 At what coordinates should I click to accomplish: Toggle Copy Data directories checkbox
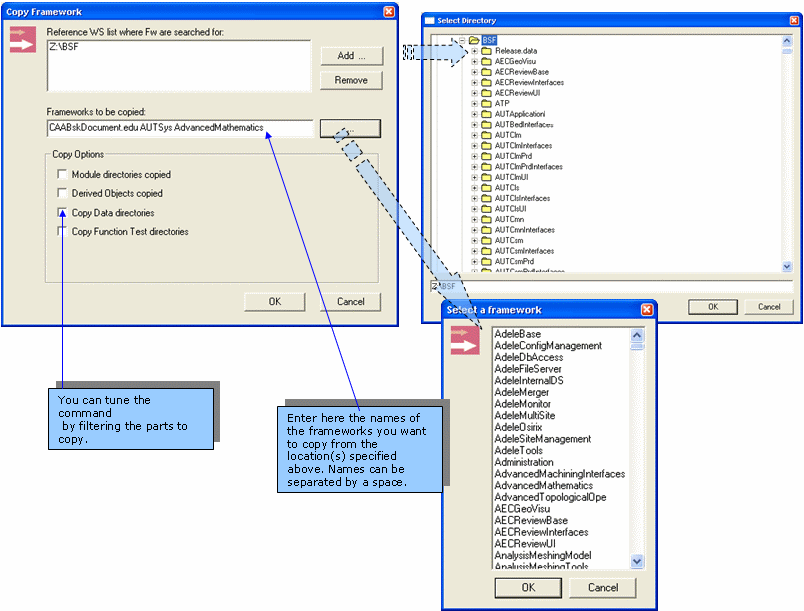tap(62, 212)
